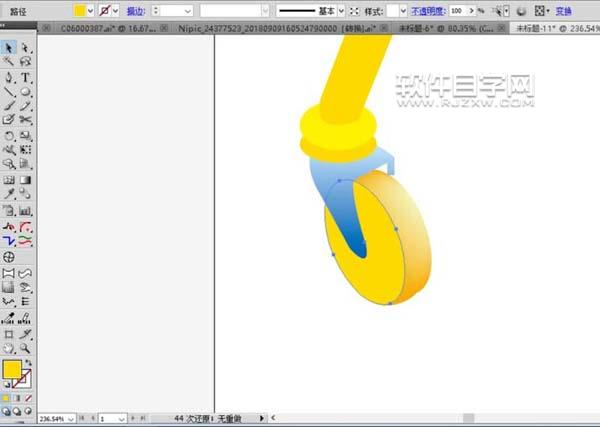600x427 pixels.
Task: Click the 描边 stroke link
Action: tap(136, 11)
